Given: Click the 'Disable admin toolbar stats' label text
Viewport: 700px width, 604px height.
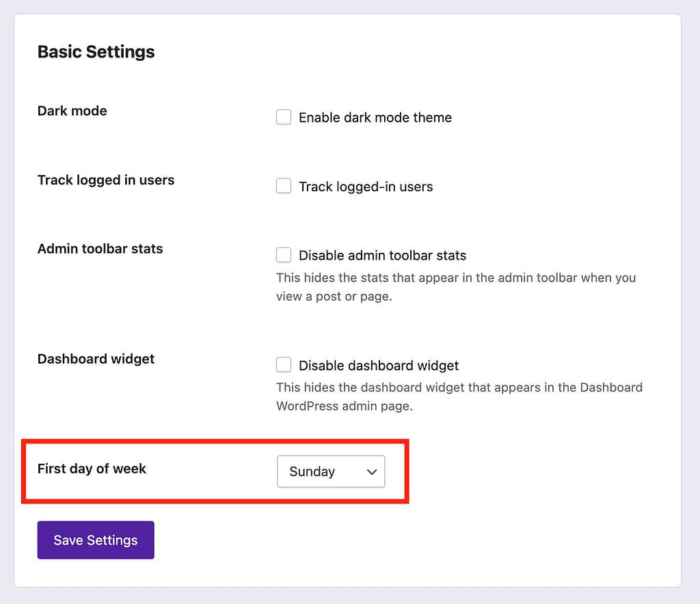Looking at the screenshot, I should coord(382,256).
